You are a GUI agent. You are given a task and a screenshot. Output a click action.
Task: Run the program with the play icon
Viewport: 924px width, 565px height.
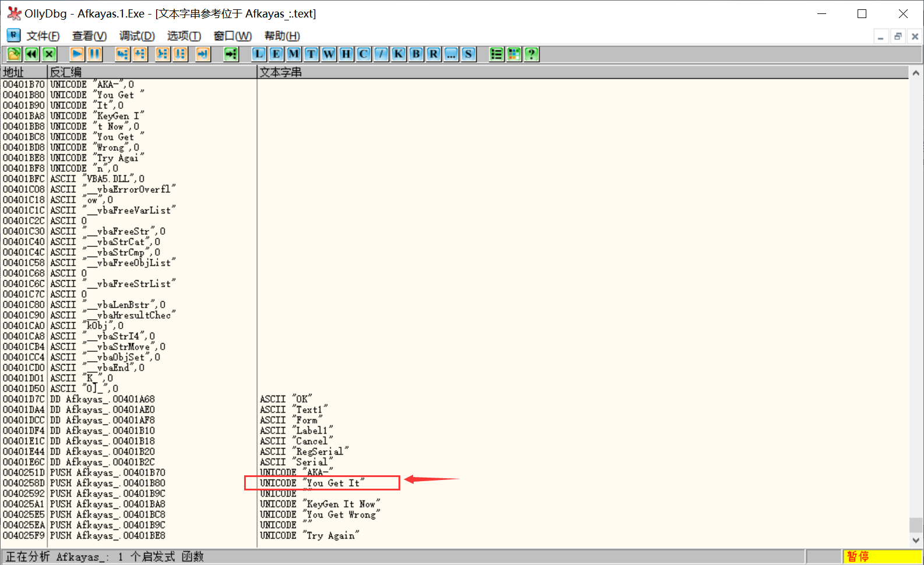(x=77, y=54)
